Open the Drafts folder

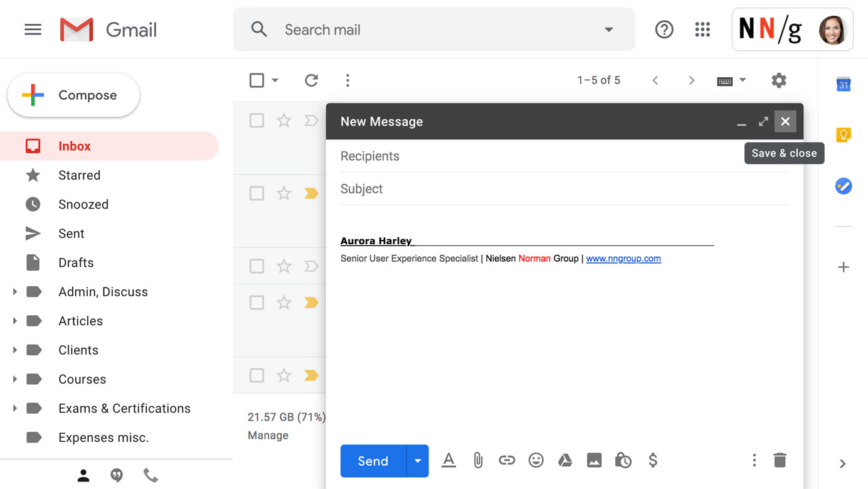76,262
